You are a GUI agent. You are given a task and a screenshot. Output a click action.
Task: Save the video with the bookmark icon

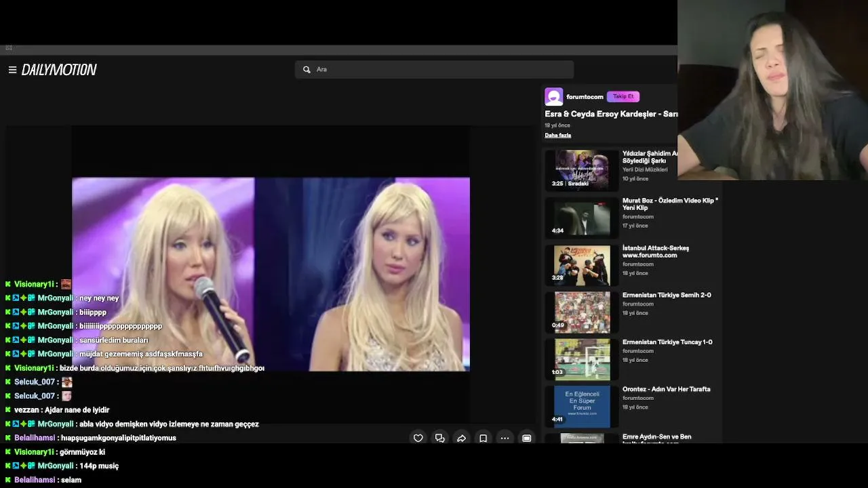(x=484, y=439)
